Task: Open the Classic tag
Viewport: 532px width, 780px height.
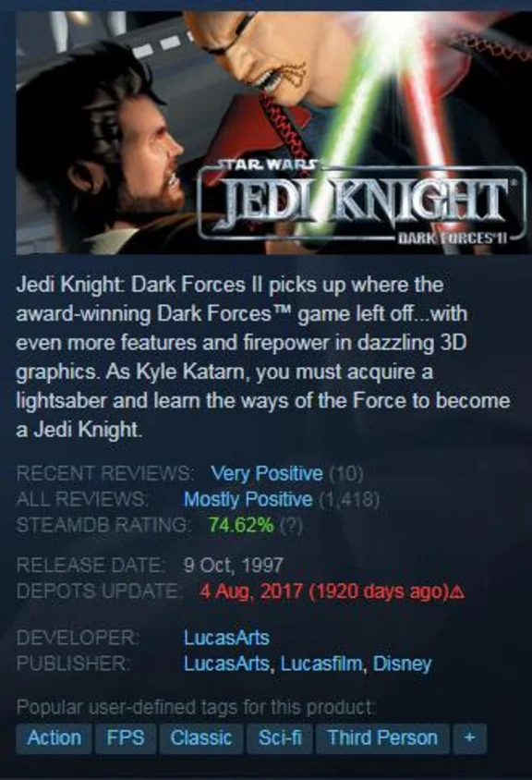Action: coord(201,737)
